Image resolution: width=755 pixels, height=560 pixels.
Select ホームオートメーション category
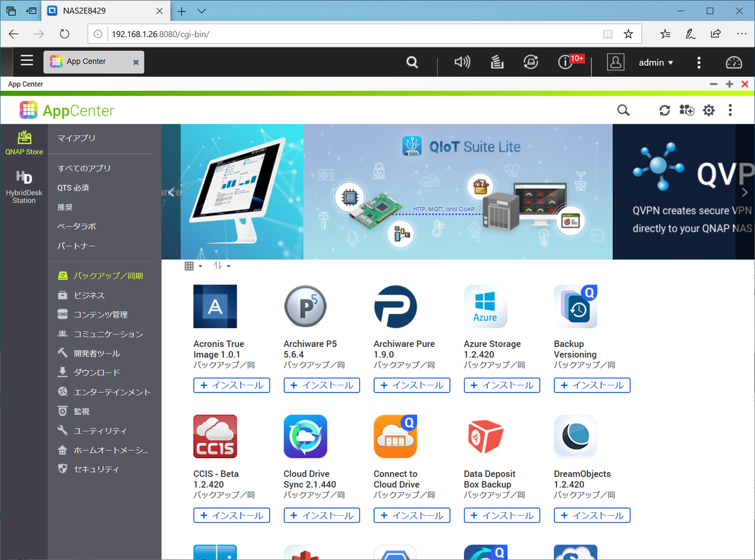104,450
